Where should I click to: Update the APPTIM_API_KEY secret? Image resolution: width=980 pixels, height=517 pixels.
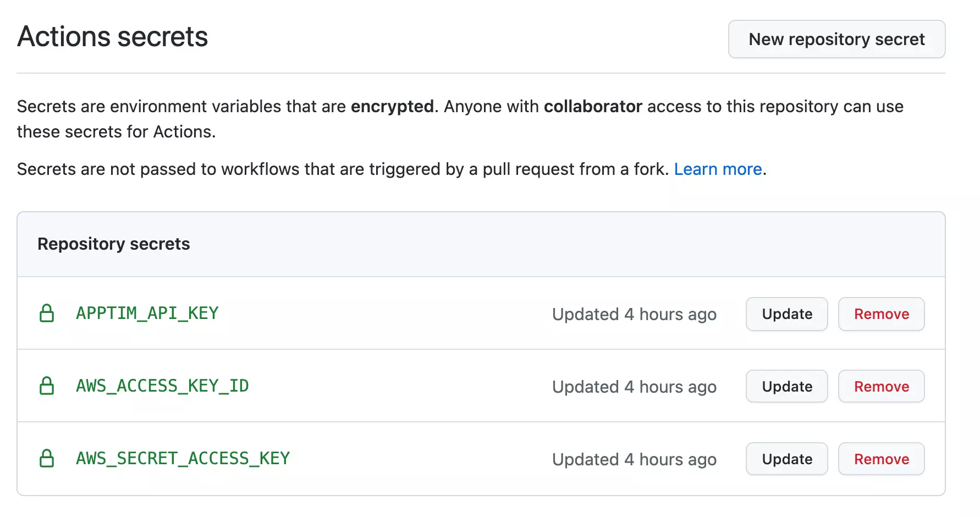click(786, 314)
